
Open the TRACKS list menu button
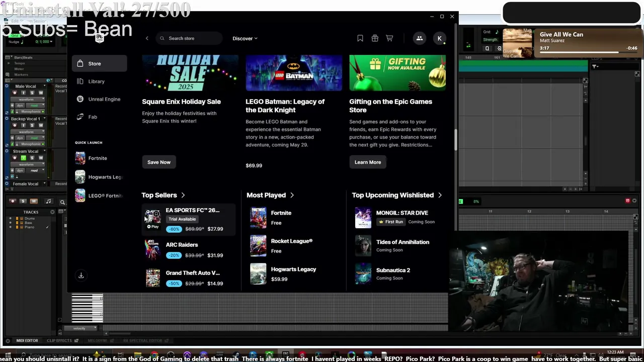click(52, 212)
